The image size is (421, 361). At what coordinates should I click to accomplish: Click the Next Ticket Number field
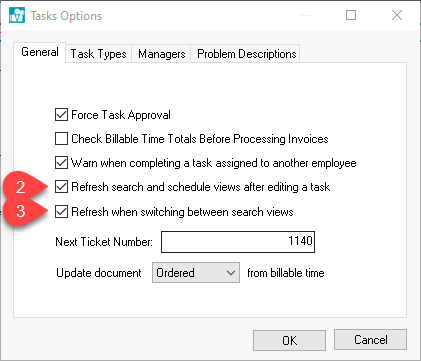pos(238,242)
